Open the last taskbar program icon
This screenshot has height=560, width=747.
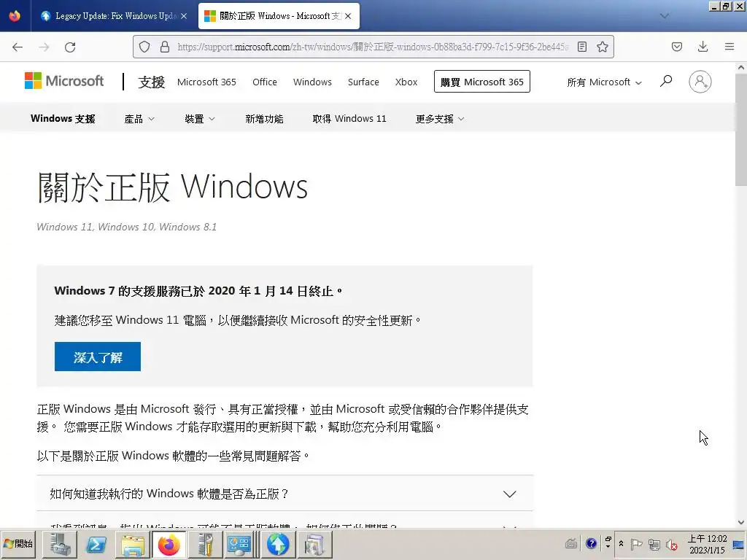[314, 544]
